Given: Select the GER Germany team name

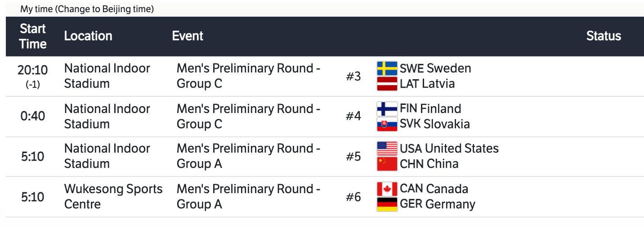Looking at the screenshot, I should coord(438,204).
